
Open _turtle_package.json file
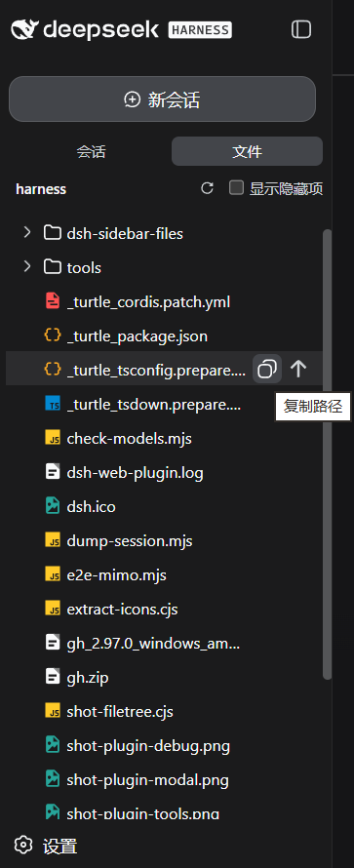pyautogui.click(x=138, y=336)
